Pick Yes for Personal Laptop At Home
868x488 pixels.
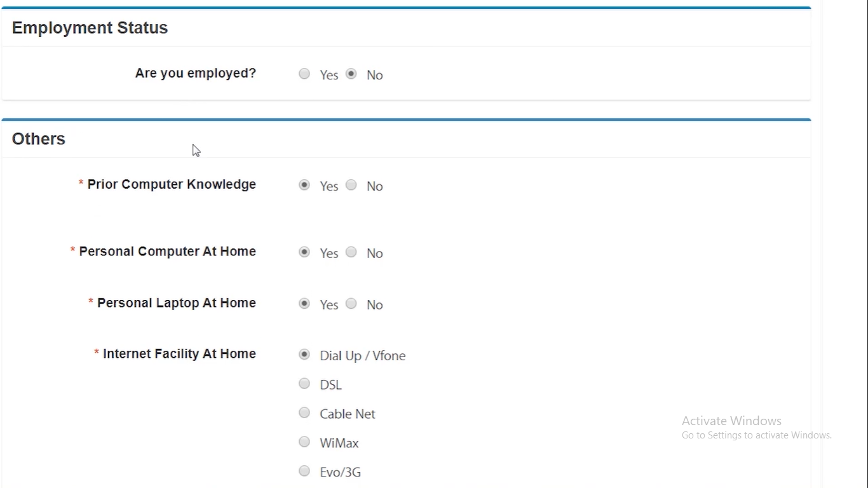pyautogui.click(x=304, y=304)
